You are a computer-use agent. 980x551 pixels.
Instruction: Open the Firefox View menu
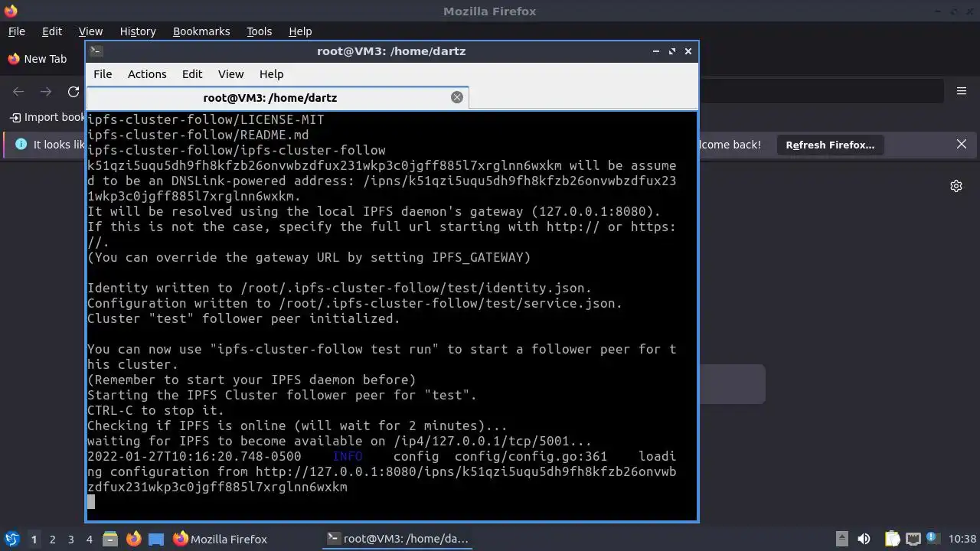click(90, 31)
